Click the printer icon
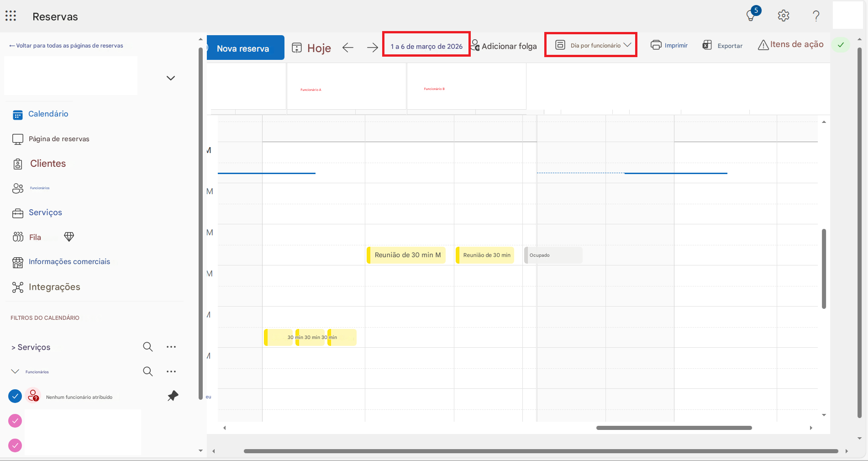Image resolution: width=868 pixels, height=461 pixels. click(656, 45)
